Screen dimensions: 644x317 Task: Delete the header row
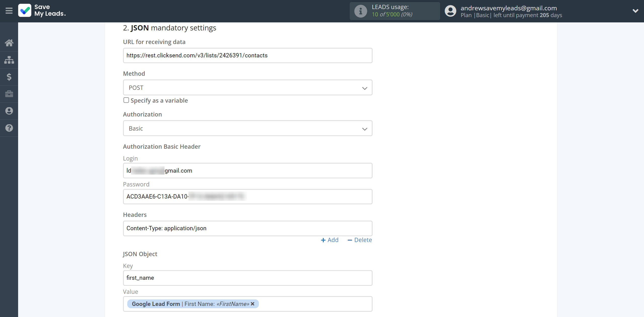click(359, 240)
